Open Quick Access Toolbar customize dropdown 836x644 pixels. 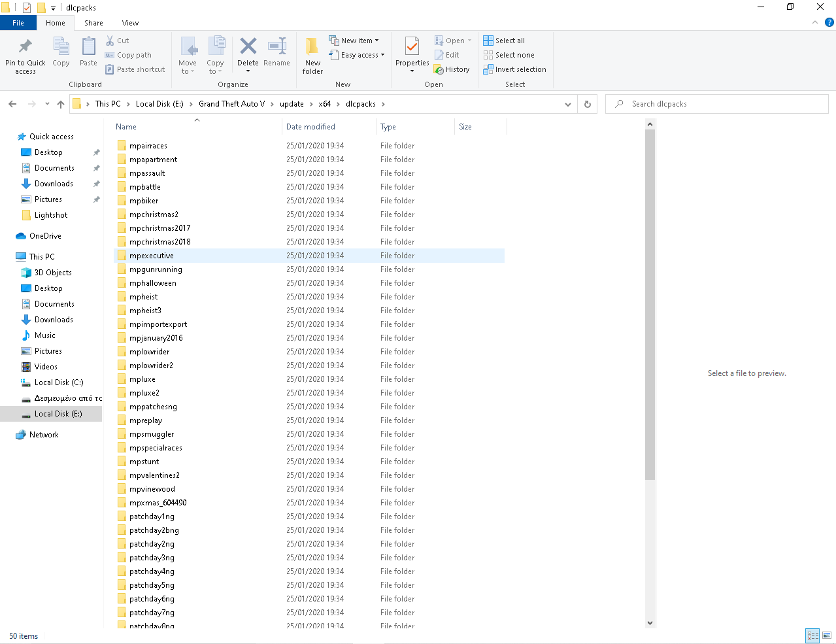[53, 8]
